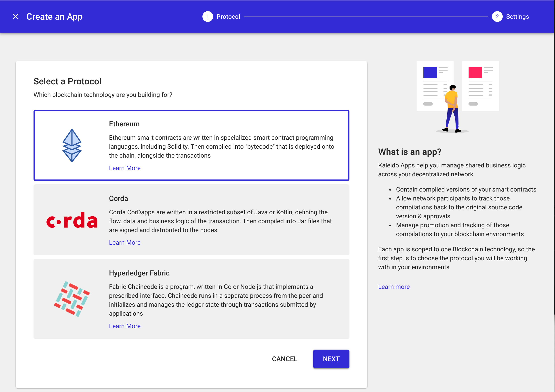This screenshot has height=392, width=555.
Task: Open Learn more link in What is an app
Action: (x=394, y=287)
